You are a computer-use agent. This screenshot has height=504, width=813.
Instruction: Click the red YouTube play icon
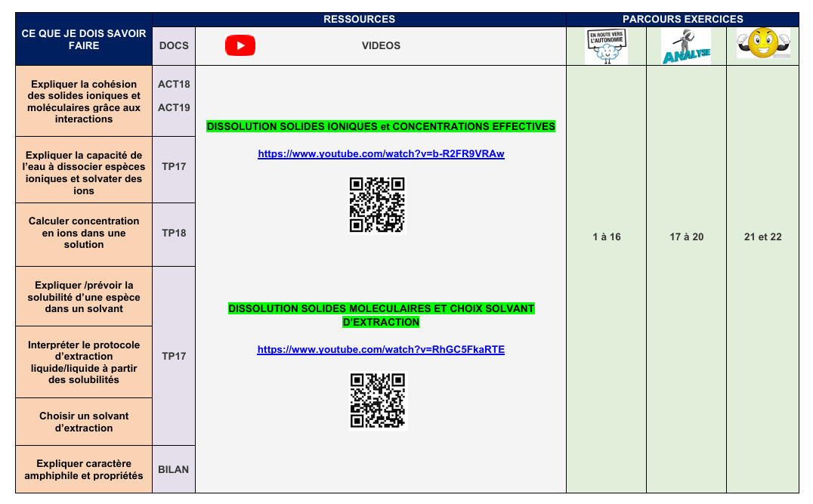click(x=240, y=45)
